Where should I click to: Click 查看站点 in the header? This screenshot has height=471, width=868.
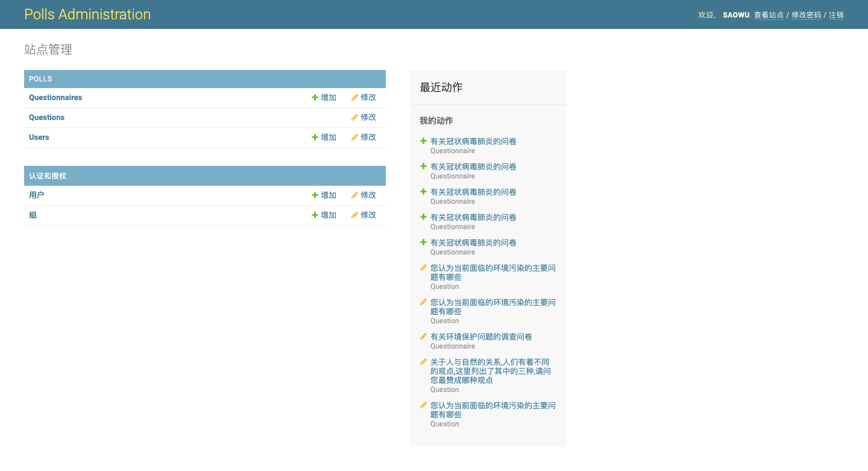[769, 15]
